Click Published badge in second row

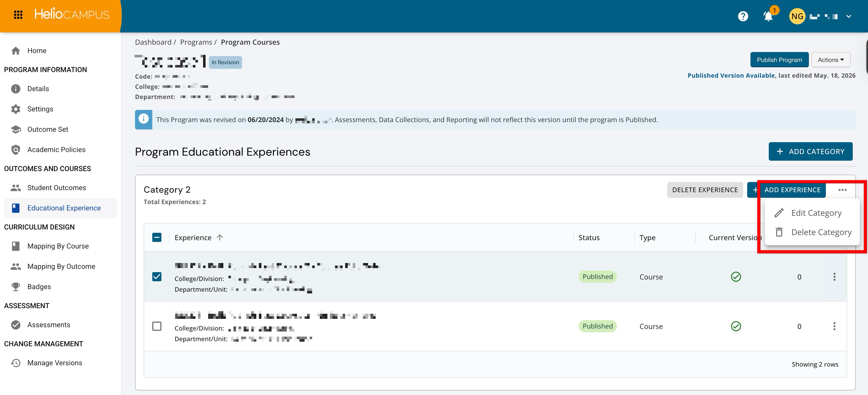[x=597, y=326]
